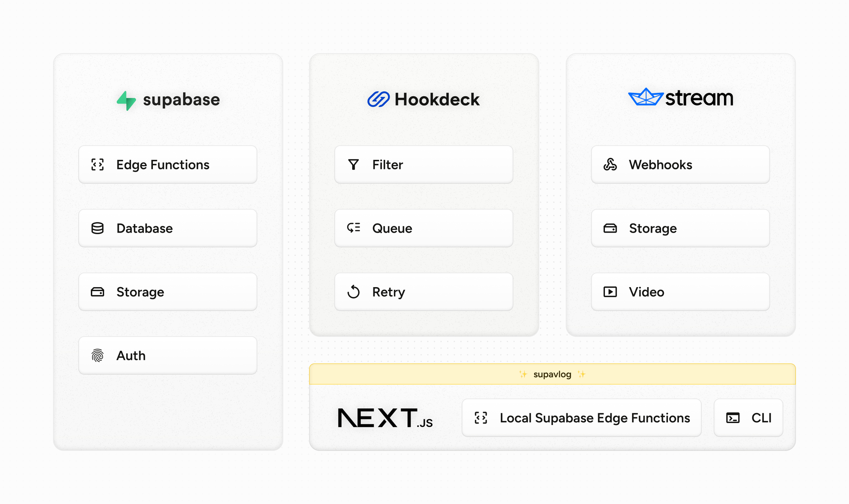This screenshot has width=849, height=504.
Task: Click the Stream paper boat logo
Action: point(645,97)
